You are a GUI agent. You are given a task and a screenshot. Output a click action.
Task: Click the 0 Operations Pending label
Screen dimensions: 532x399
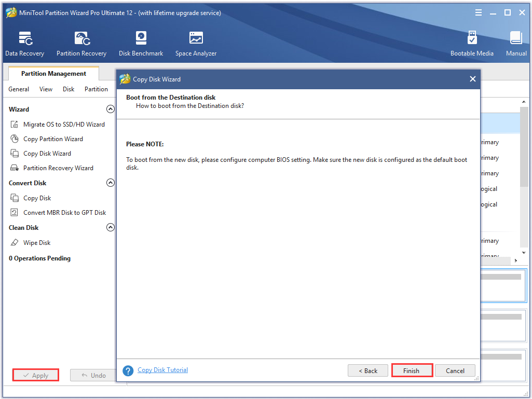pos(39,258)
